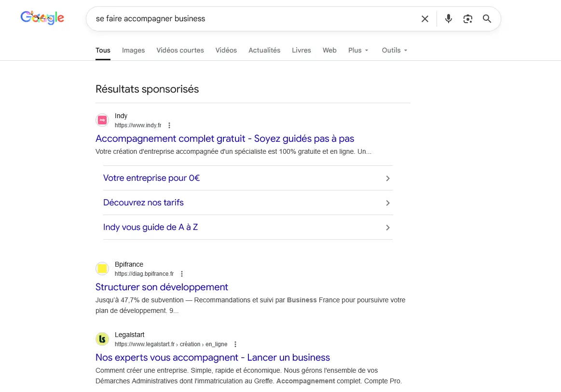Image resolution: width=561 pixels, height=392 pixels.
Task: Open 'Structurer son développement' link
Action: (x=162, y=287)
